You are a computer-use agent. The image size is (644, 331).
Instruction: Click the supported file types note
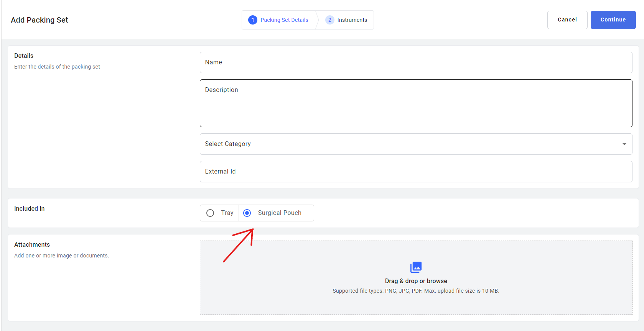pos(416,291)
